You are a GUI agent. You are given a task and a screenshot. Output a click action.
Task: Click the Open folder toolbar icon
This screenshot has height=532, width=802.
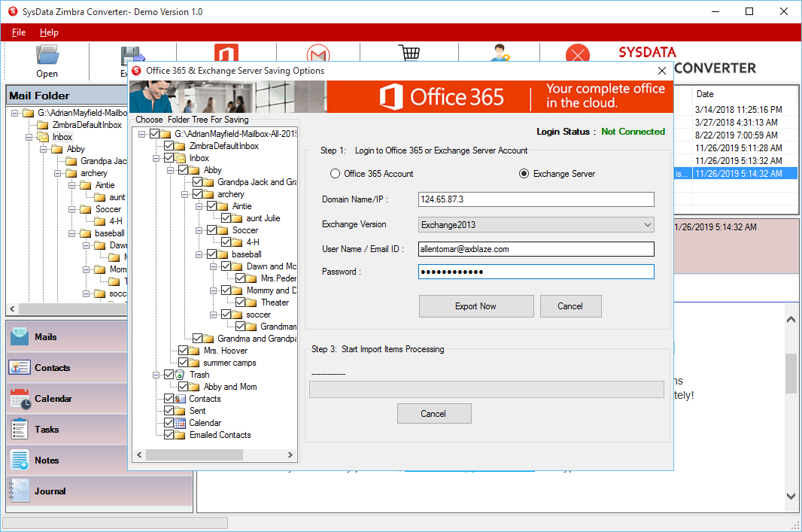pyautogui.click(x=47, y=56)
